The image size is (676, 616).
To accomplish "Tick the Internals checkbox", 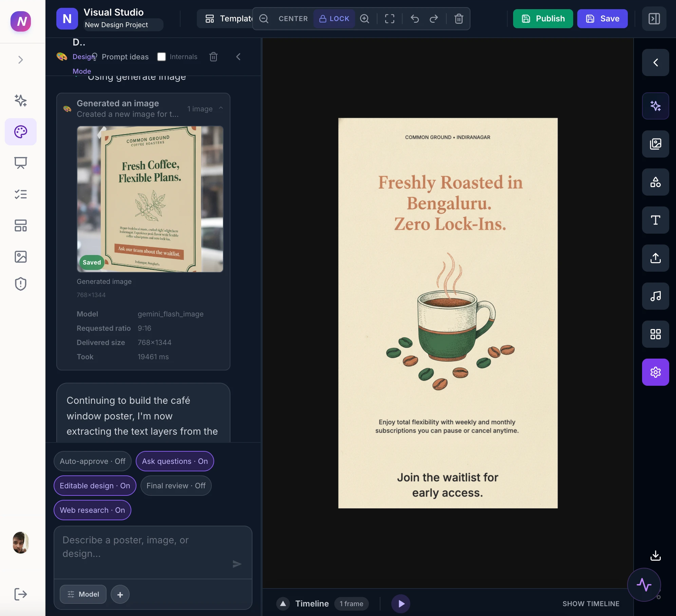I will pos(162,57).
